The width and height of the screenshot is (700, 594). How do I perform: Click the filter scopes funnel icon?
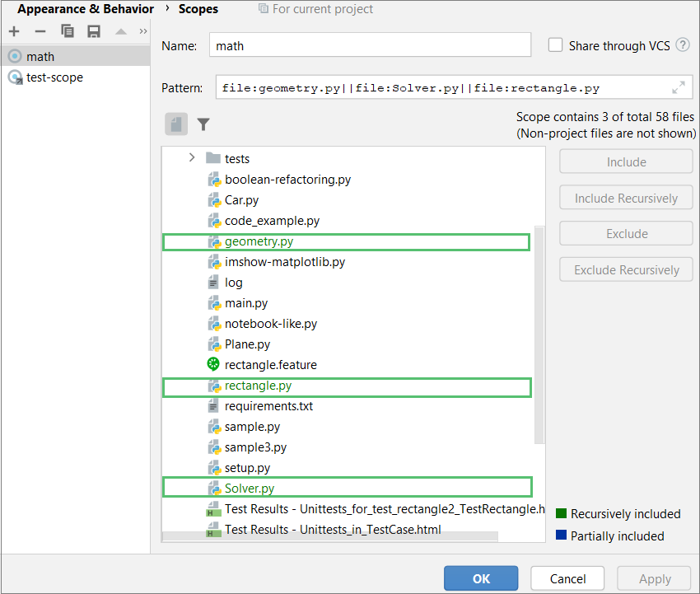203,124
